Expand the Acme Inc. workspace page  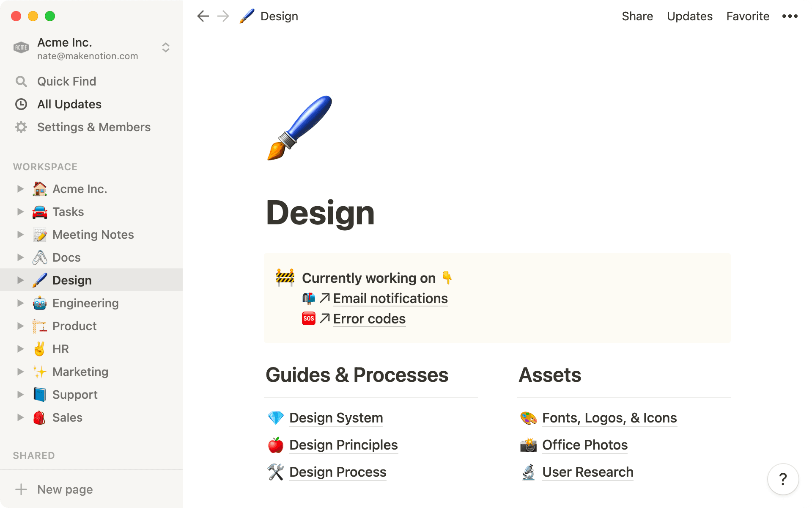(20, 189)
